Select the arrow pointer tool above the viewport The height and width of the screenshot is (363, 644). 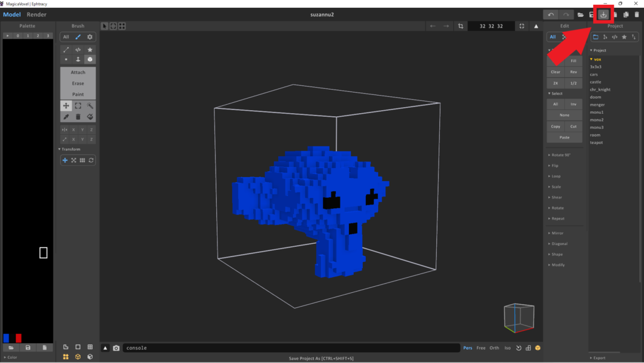[x=104, y=26]
